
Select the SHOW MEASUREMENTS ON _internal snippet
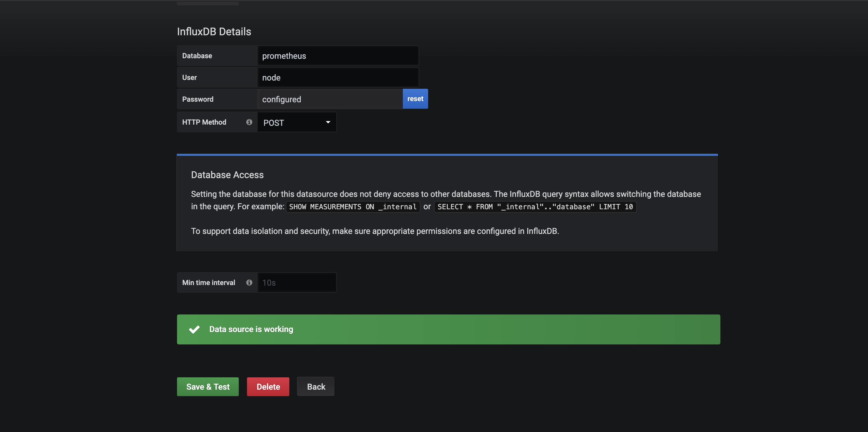(x=353, y=206)
